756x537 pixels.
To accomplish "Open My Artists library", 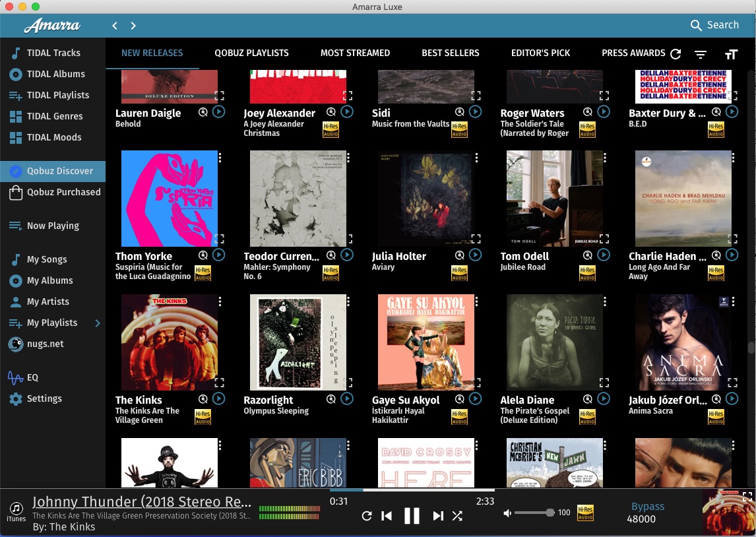I will point(53,301).
